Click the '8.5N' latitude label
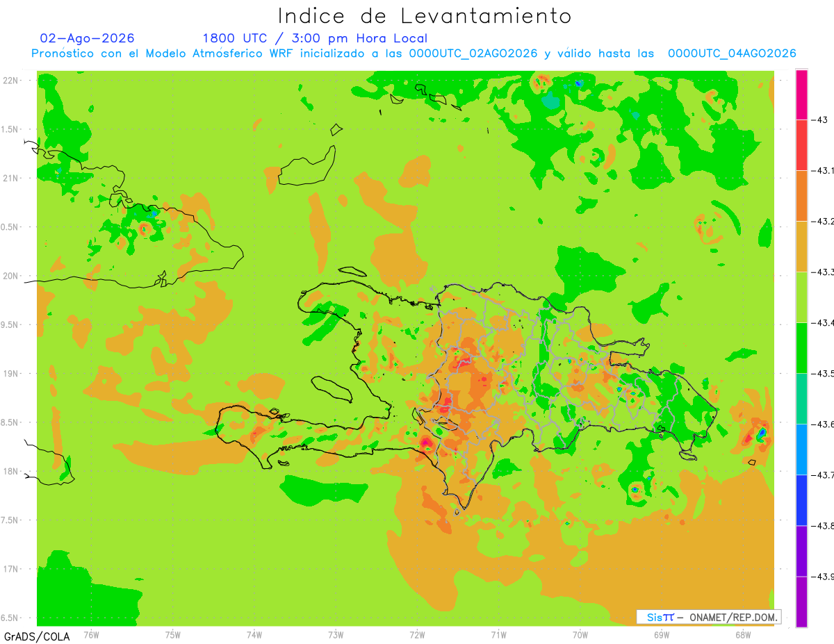 (10, 422)
